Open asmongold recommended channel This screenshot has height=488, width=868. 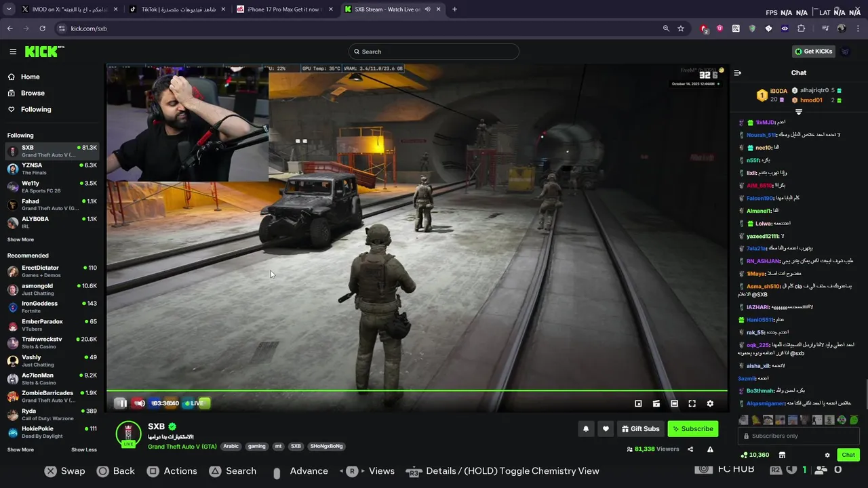52,289
